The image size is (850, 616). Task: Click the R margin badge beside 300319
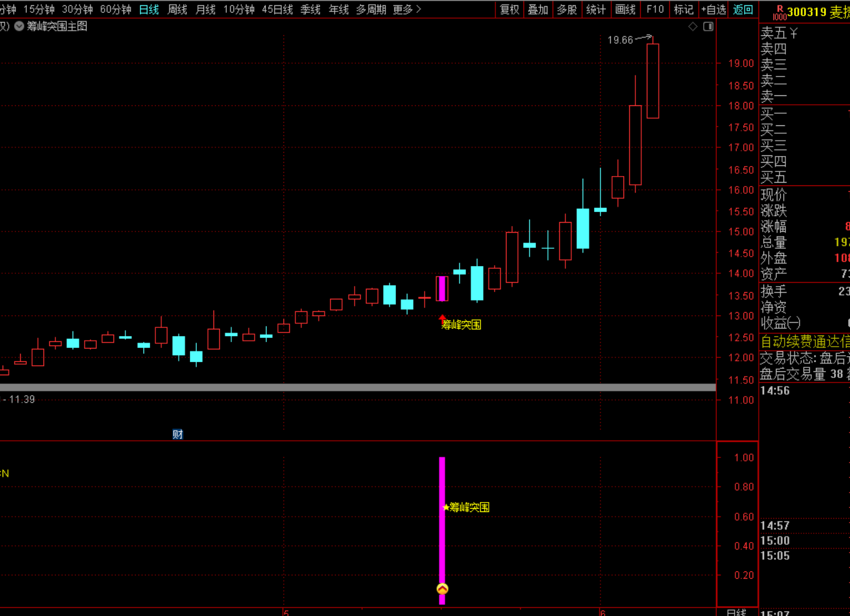pos(779,11)
